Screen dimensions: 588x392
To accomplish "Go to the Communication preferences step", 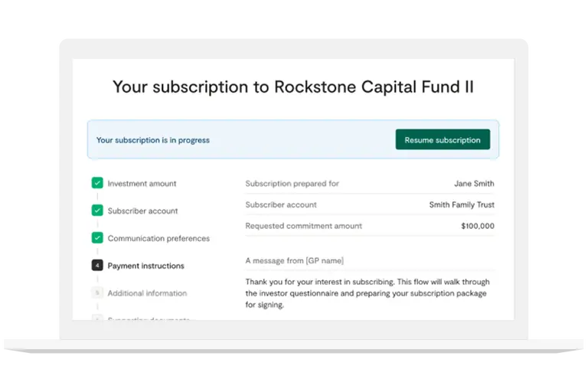I will click(158, 238).
